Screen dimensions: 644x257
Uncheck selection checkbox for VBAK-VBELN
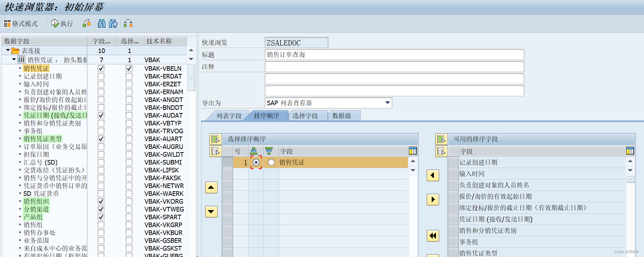click(x=129, y=68)
